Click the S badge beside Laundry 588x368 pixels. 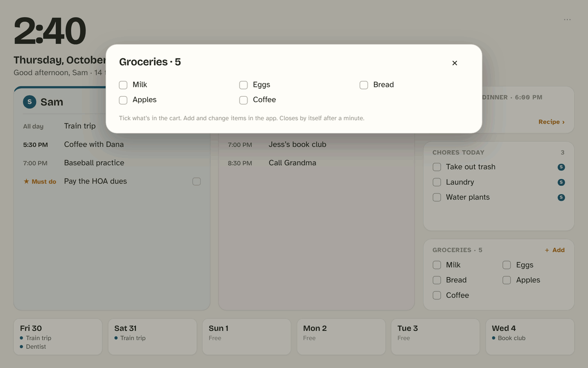561,183
